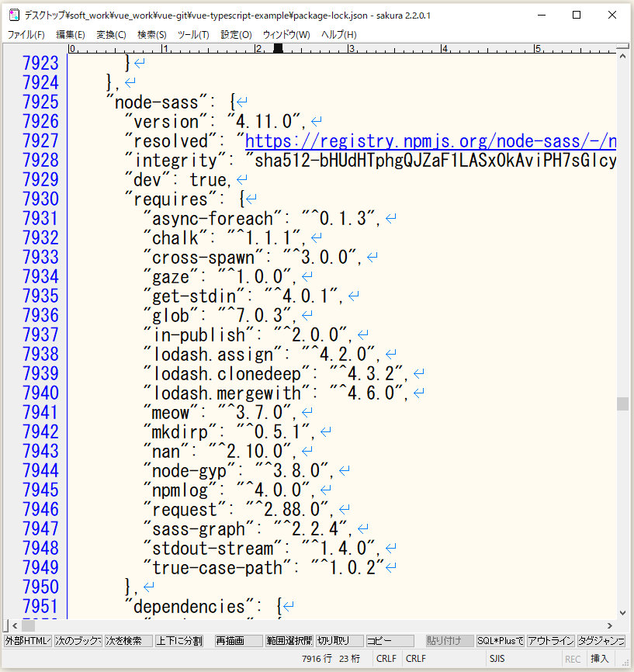Open the ツール(T) menu
Viewport: 634px width, 672px height.
[x=193, y=35]
